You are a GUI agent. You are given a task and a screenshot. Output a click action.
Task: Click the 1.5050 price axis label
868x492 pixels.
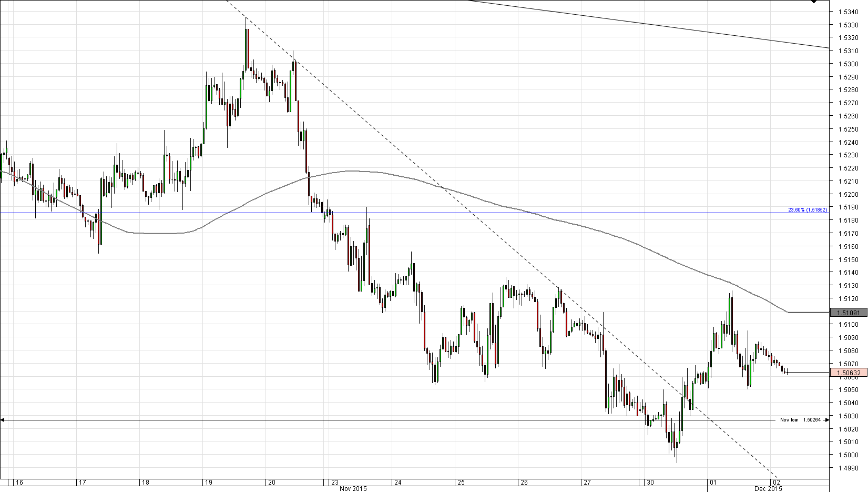[x=850, y=390]
